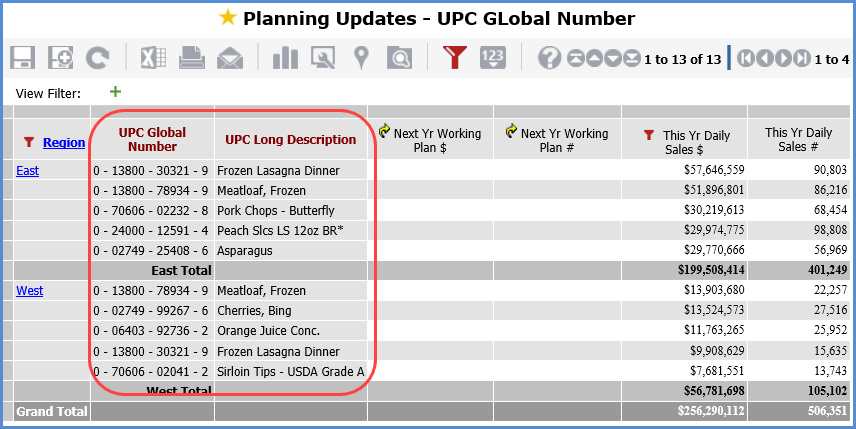Add a view filter with green plus
This screenshot has width=856, height=429.
tap(115, 92)
